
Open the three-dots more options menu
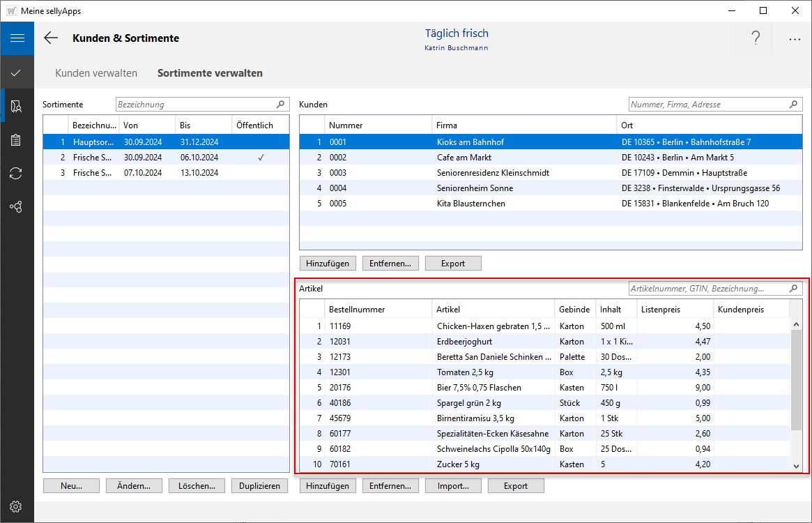(795, 40)
